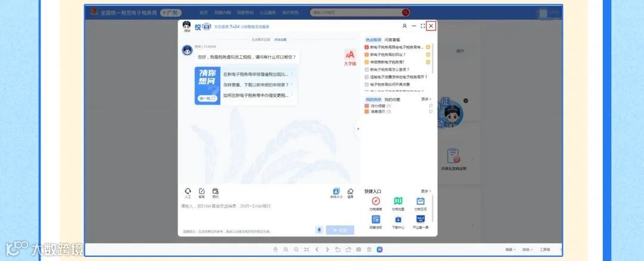The image size is (644, 261).
Task: Open the 开业第一课 shortcut icon
Action: (420, 219)
